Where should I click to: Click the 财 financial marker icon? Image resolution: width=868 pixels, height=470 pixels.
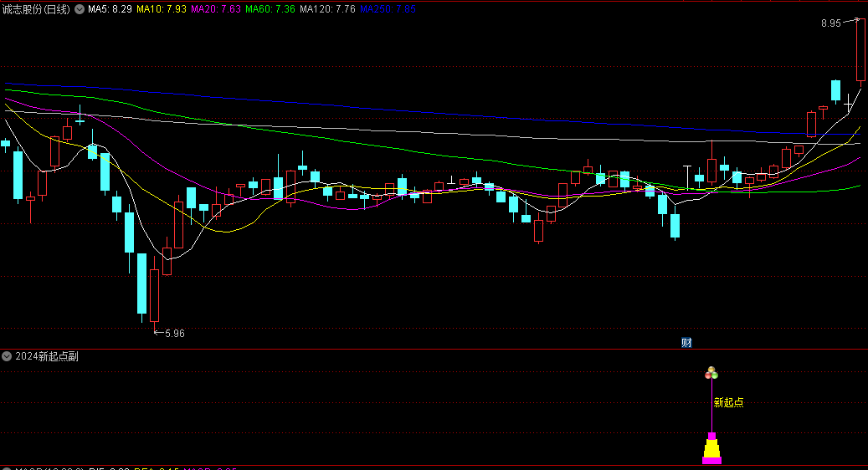[686, 343]
